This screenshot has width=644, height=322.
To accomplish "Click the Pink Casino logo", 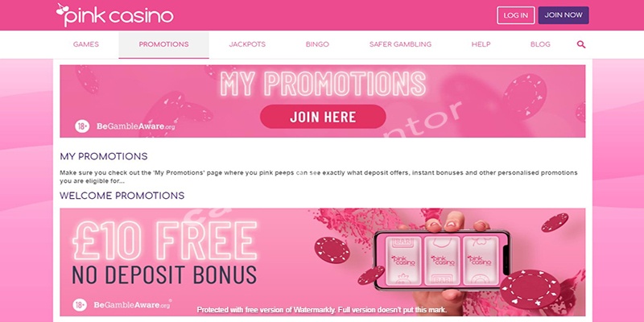I will pos(114,15).
